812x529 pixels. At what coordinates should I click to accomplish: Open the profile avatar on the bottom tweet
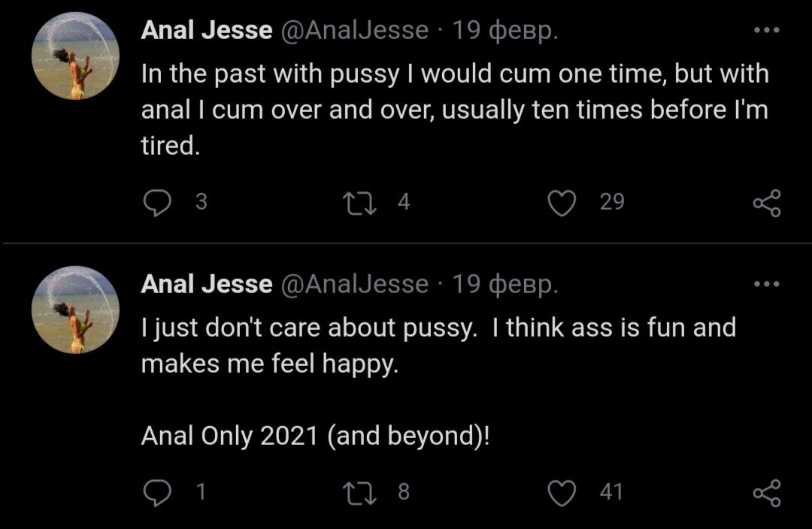coord(75,310)
